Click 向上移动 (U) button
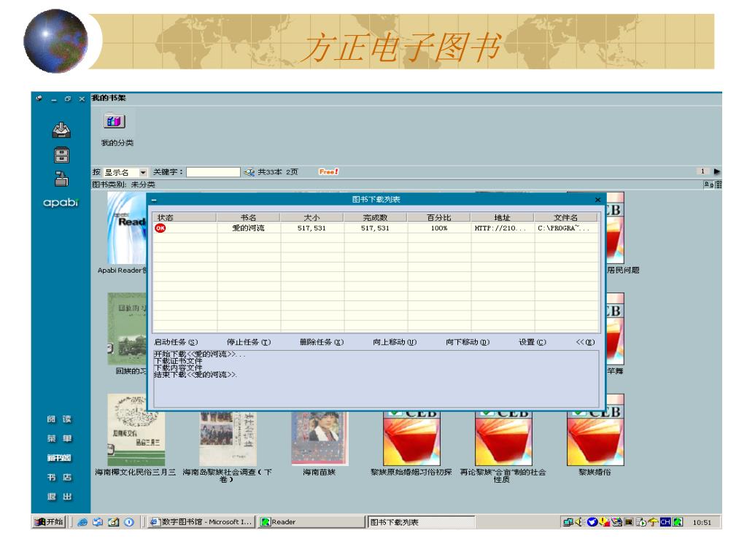Viewport: 747px width, 560px height. (x=395, y=342)
